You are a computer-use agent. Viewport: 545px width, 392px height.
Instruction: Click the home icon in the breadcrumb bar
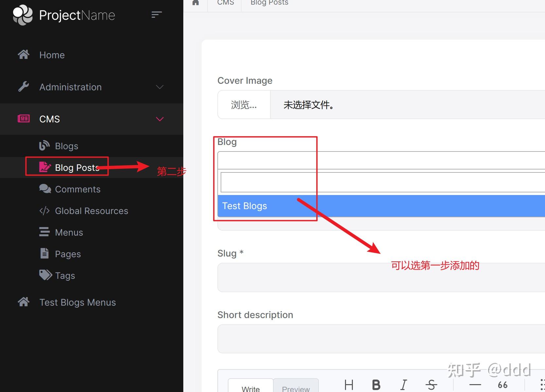pyautogui.click(x=195, y=2)
